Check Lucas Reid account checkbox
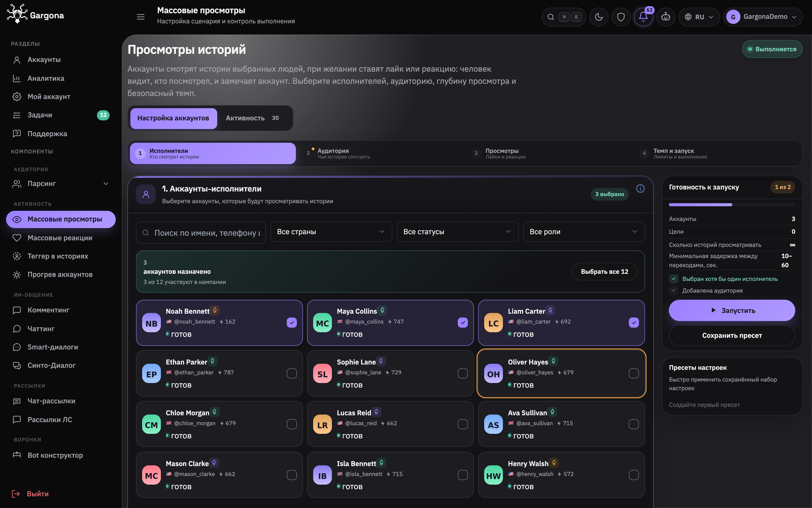The image size is (812, 508). click(463, 424)
